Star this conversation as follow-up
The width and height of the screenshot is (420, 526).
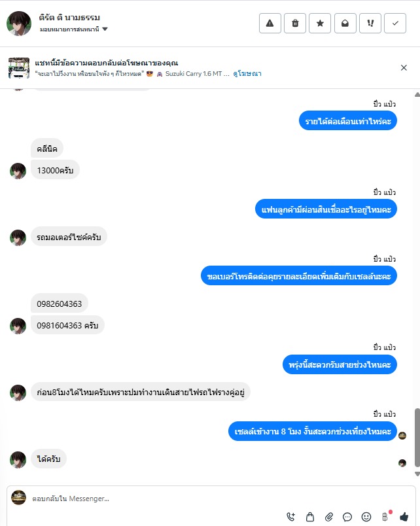click(x=320, y=23)
